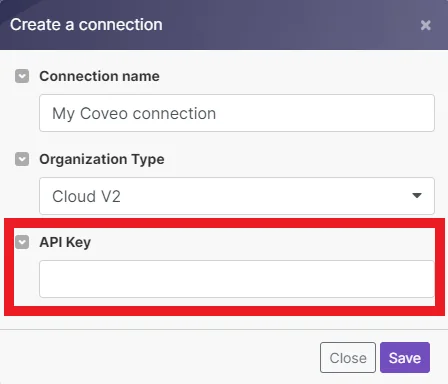This screenshot has height=384, width=448.
Task: Close the Create a connection dialog
Action: tap(426, 25)
